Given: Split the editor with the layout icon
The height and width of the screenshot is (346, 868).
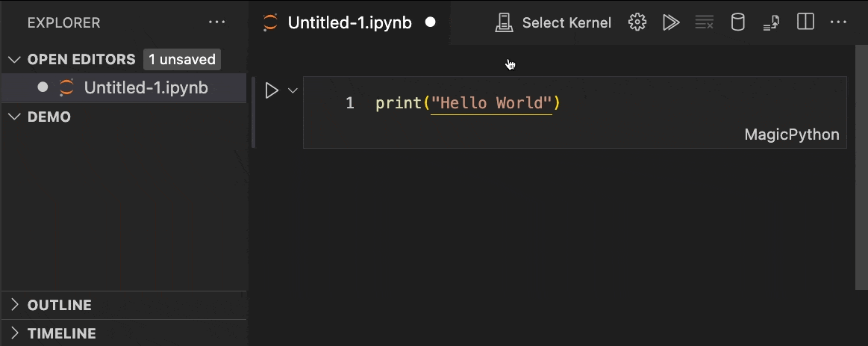Looking at the screenshot, I should (x=805, y=22).
